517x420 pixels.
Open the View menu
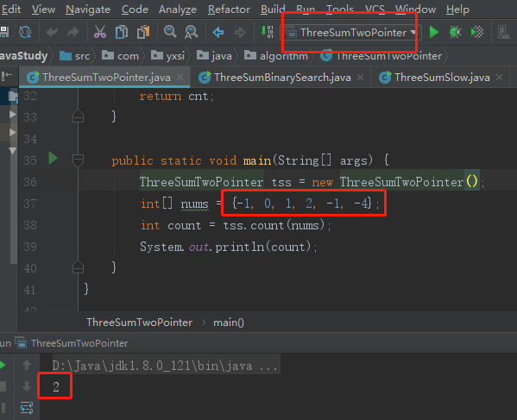point(43,9)
